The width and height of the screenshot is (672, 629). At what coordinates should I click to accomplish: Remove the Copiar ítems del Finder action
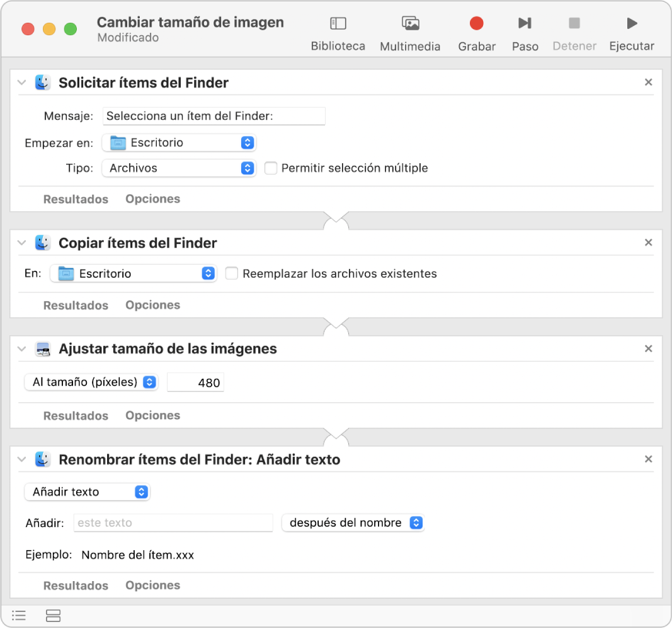click(649, 243)
